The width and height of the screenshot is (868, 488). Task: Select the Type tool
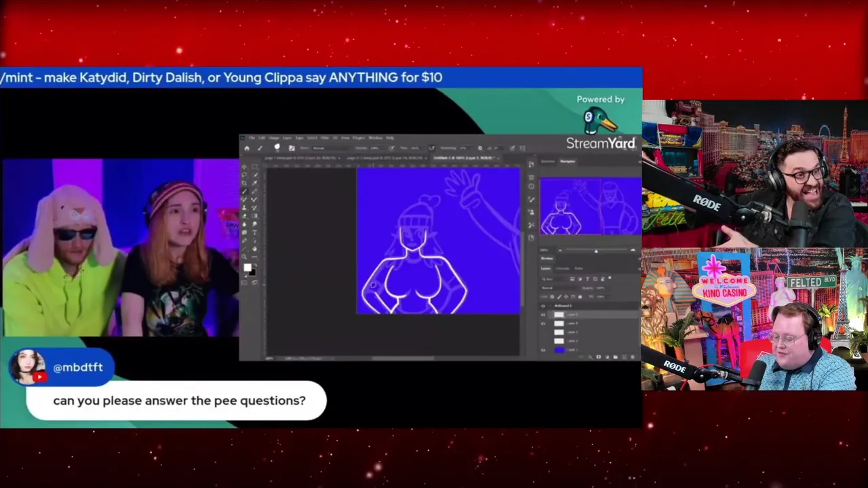[x=254, y=232]
